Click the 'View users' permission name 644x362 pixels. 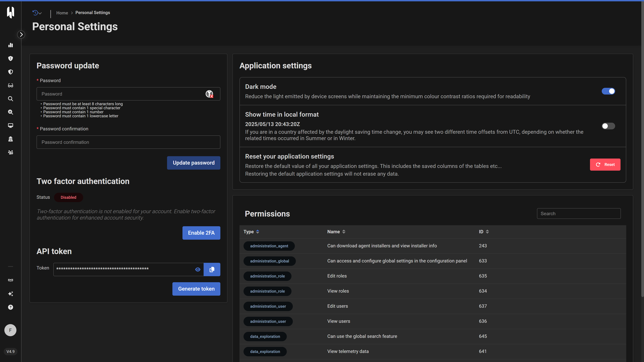click(x=338, y=321)
